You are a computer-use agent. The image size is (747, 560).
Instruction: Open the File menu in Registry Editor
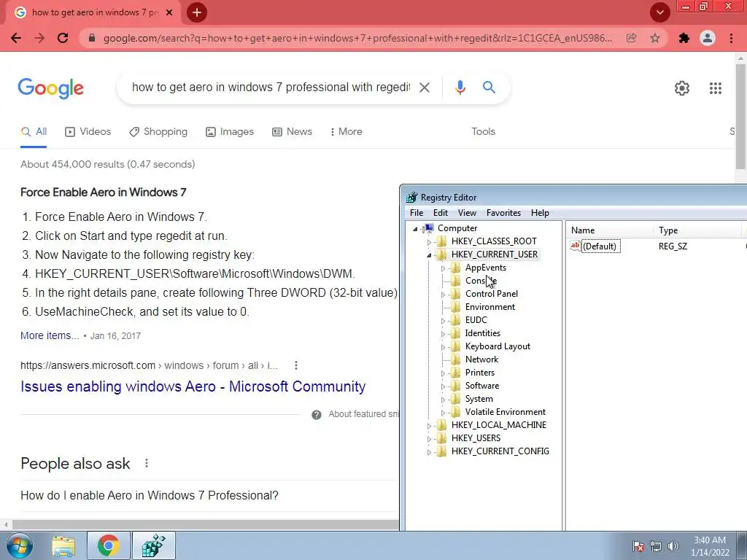(417, 213)
